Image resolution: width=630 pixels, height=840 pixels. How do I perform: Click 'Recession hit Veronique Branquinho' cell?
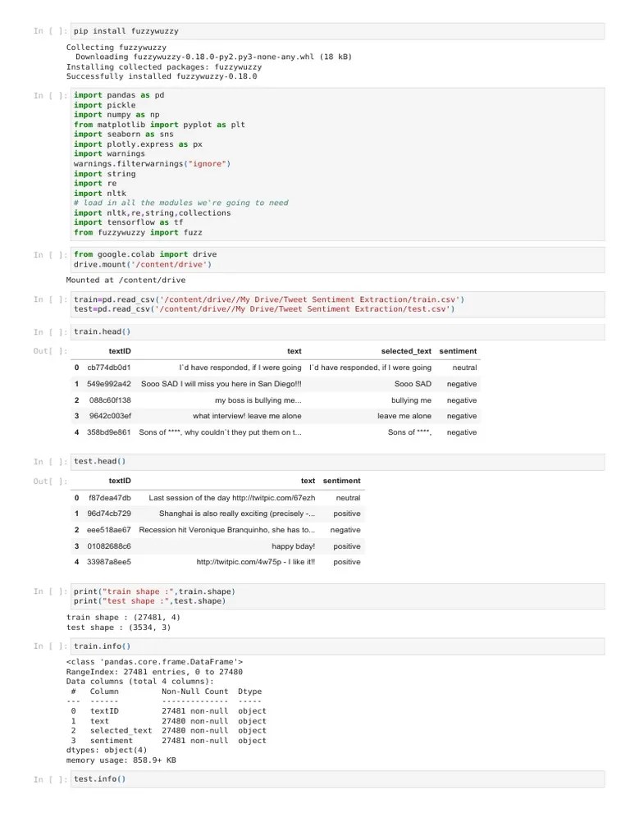coord(227,530)
